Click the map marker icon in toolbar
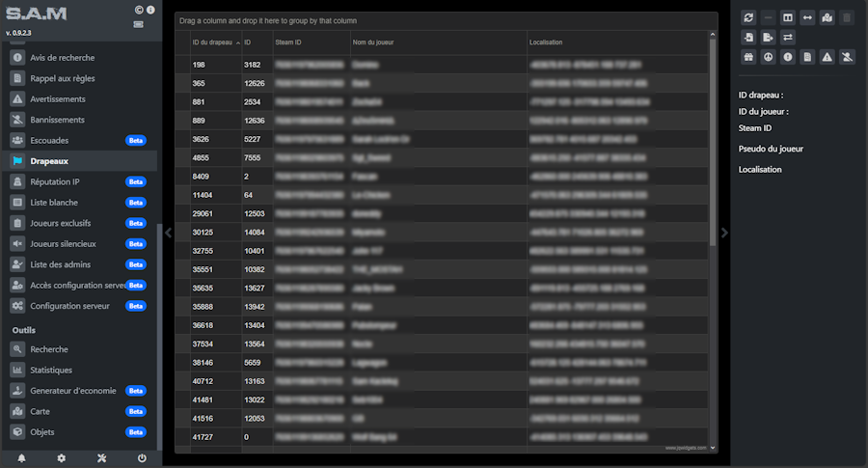 827,17
